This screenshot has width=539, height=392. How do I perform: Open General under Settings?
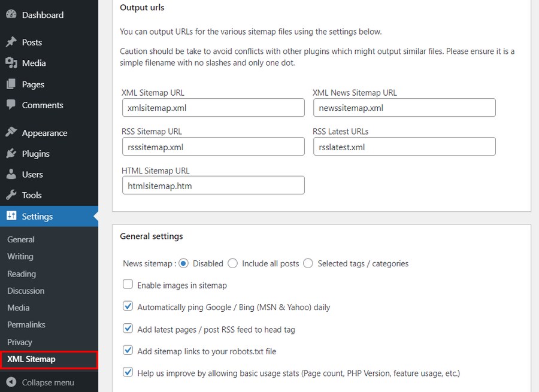click(21, 239)
